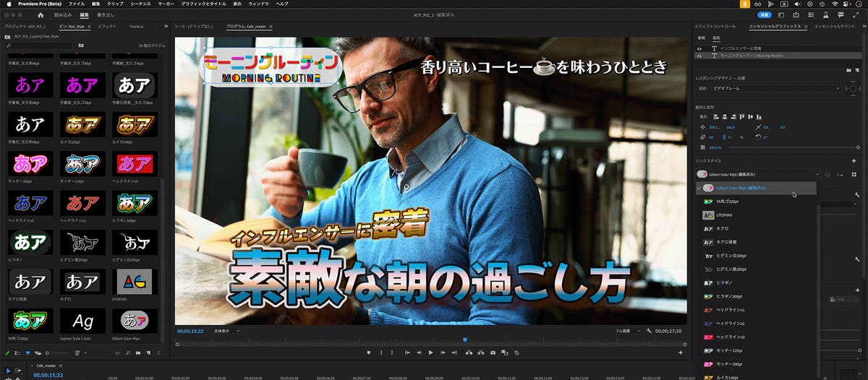Choose the UTOPIAN style in list
The height and width of the screenshot is (380, 868).
[x=756, y=215]
